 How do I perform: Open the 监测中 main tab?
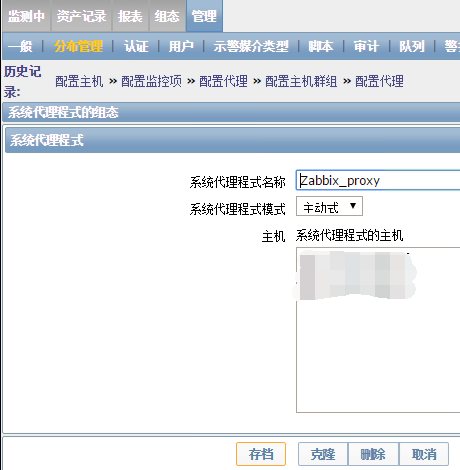(x=26, y=16)
